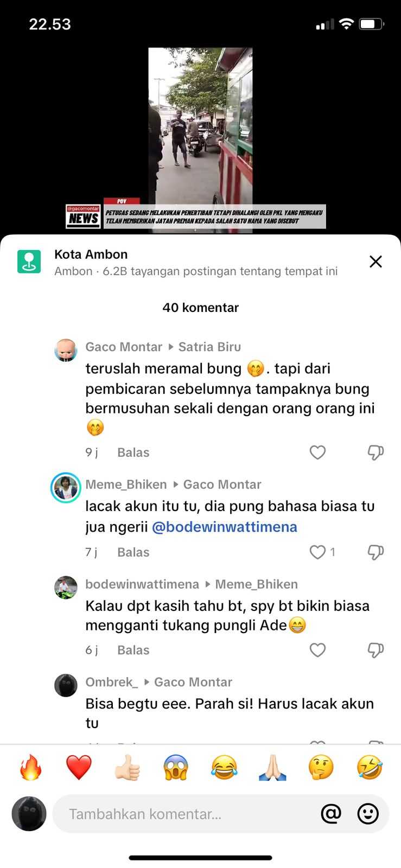Screen dimensions: 401x868
Task: Like Gaco Montar's comment with heart
Action: point(317,452)
